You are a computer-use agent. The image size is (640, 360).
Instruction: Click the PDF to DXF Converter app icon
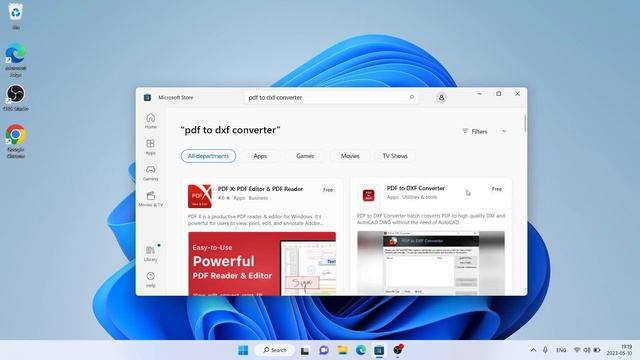pyautogui.click(x=369, y=195)
